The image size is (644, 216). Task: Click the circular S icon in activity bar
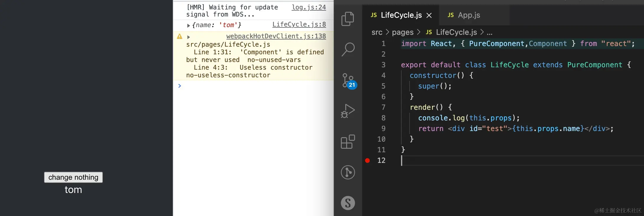(348, 203)
